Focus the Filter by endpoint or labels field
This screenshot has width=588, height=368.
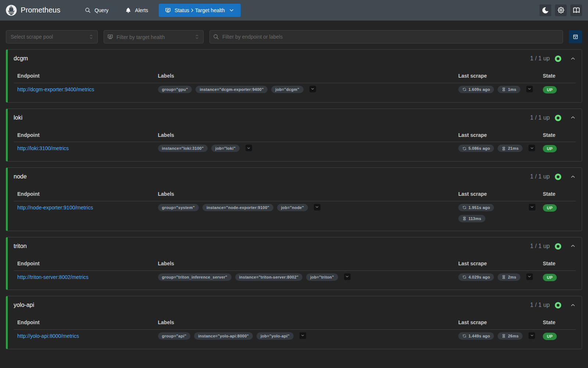pos(386,37)
